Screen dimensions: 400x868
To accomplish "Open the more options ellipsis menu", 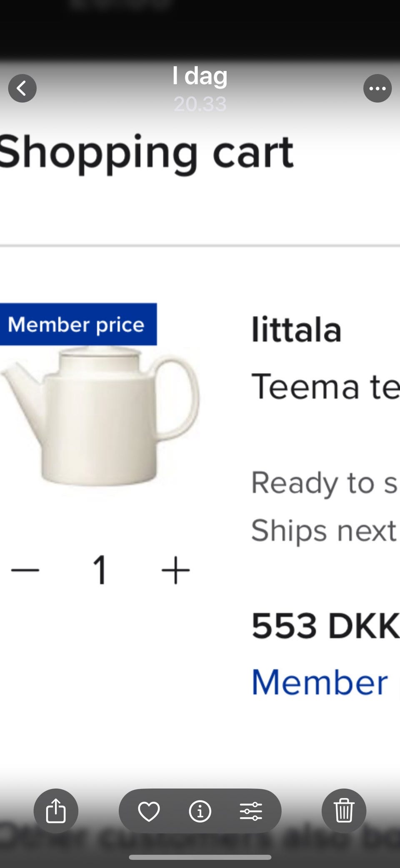I will pyautogui.click(x=377, y=88).
